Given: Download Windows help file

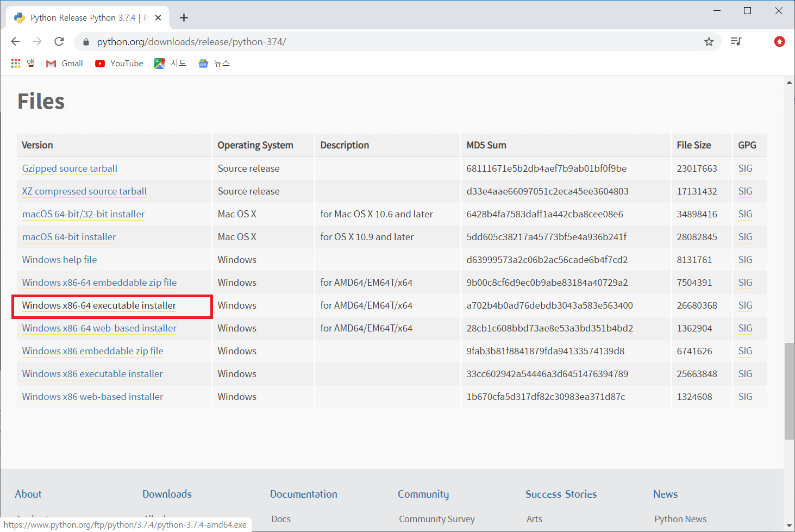Looking at the screenshot, I should 59,260.
